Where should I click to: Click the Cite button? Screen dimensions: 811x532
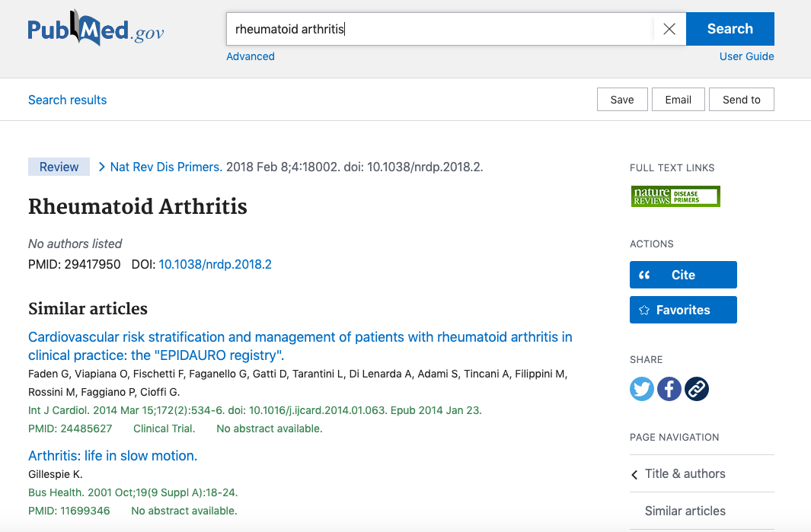(x=683, y=275)
